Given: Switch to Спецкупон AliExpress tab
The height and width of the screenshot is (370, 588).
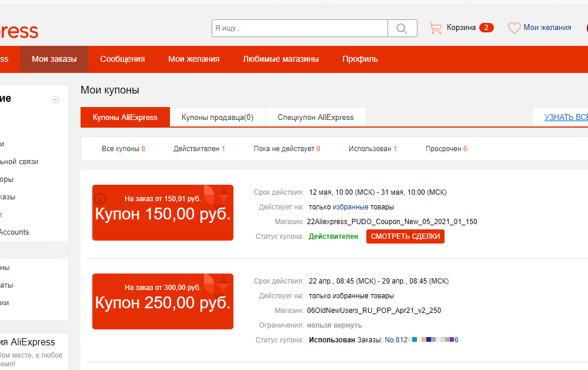Looking at the screenshot, I should pos(316,118).
